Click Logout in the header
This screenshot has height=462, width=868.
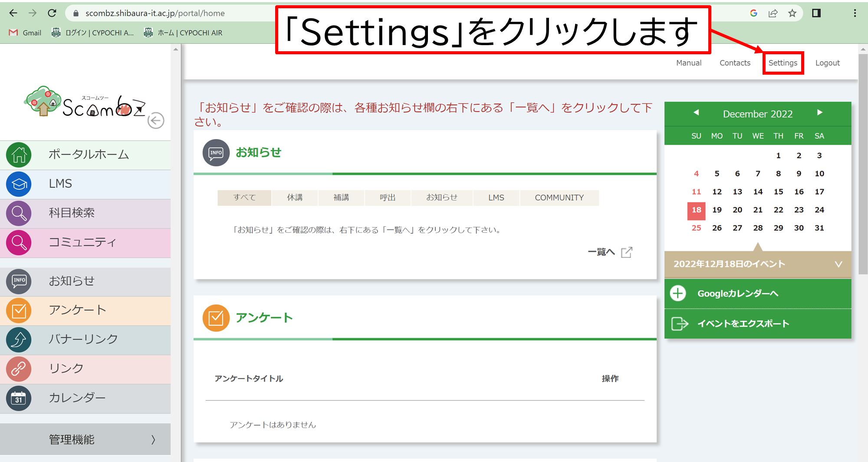pos(827,63)
